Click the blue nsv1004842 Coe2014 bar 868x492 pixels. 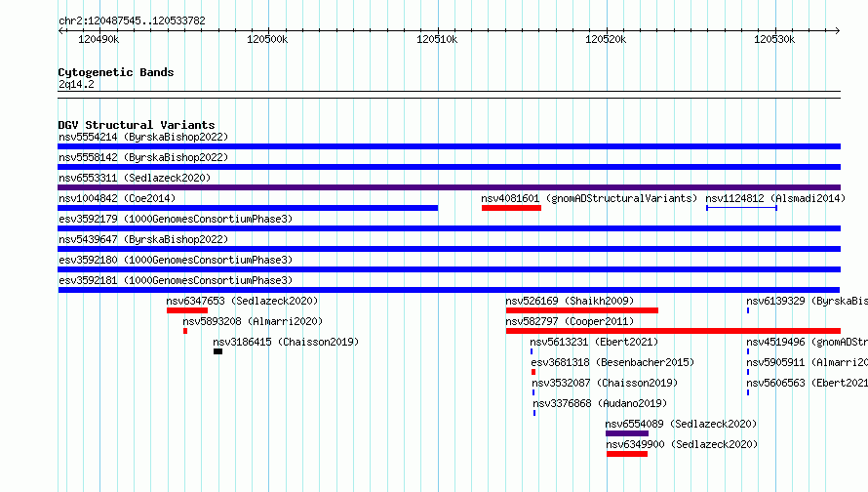pos(248,208)
